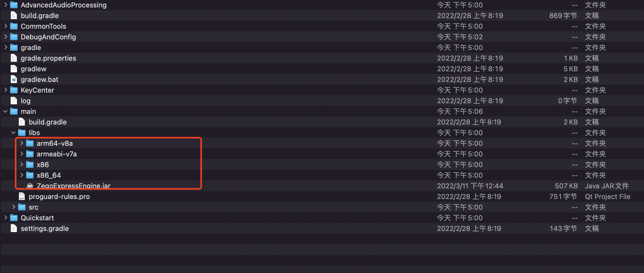Select the blank log file icon
The width and height of the screenshot is (644, 273).
14,101
